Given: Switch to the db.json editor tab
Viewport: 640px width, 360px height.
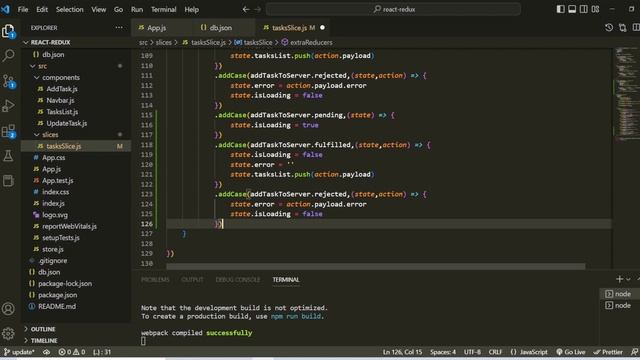Looking at the screenshot, I should click(x=220, y=27).
